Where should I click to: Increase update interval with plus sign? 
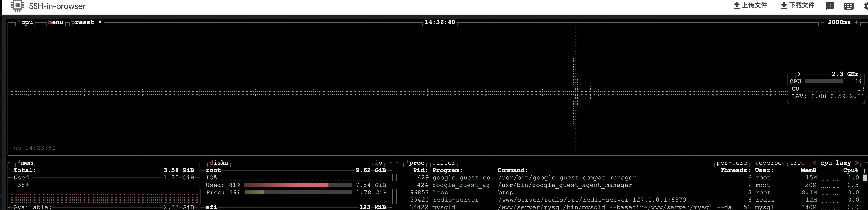(x=857, y=22)
